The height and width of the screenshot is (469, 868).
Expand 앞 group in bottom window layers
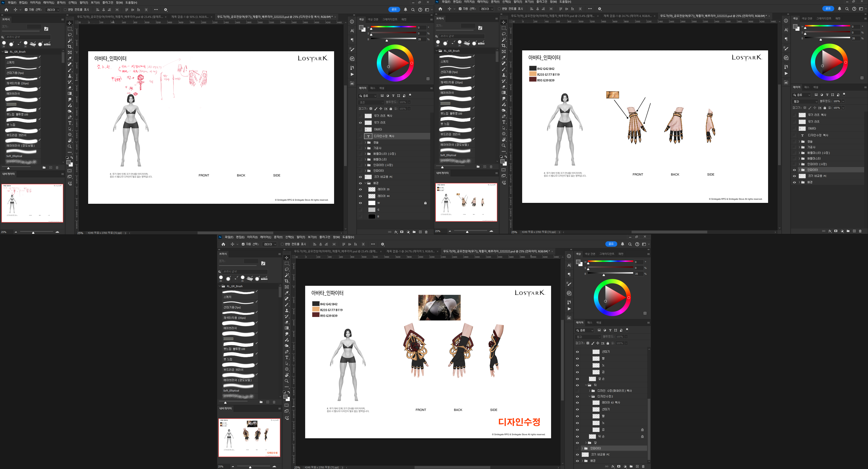click(586, 443)
